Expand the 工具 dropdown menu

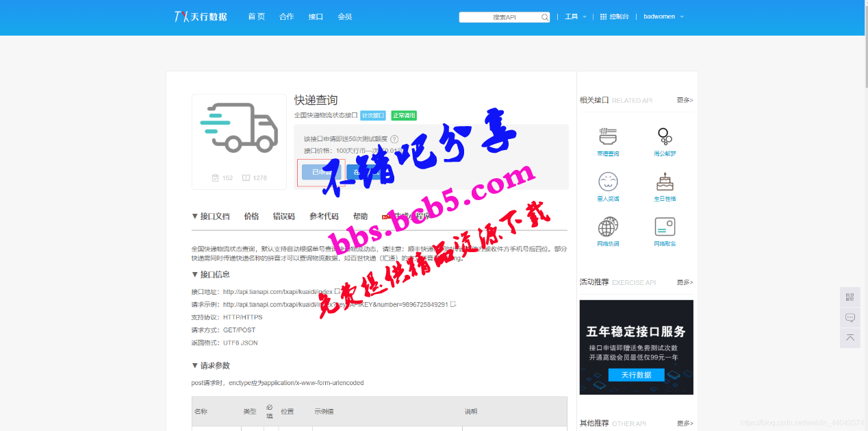[x=575, y=16]
